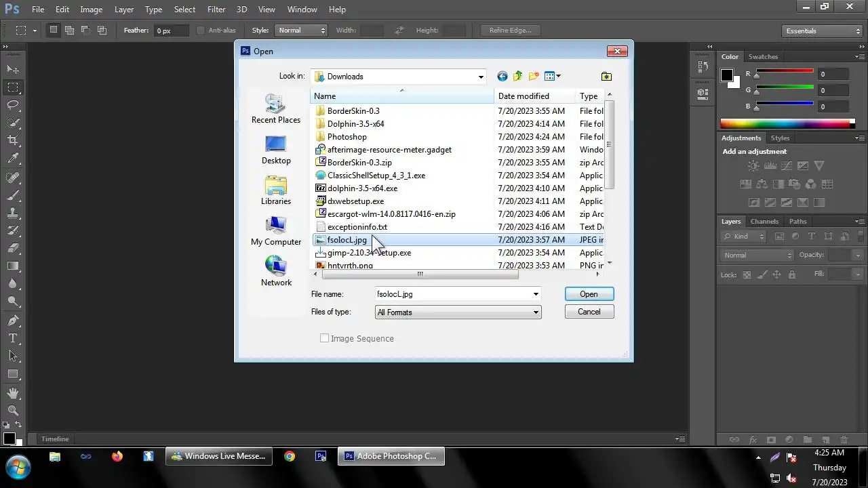
Task: Choose the intersect with selection mode
Action: (x=102, y=30)
